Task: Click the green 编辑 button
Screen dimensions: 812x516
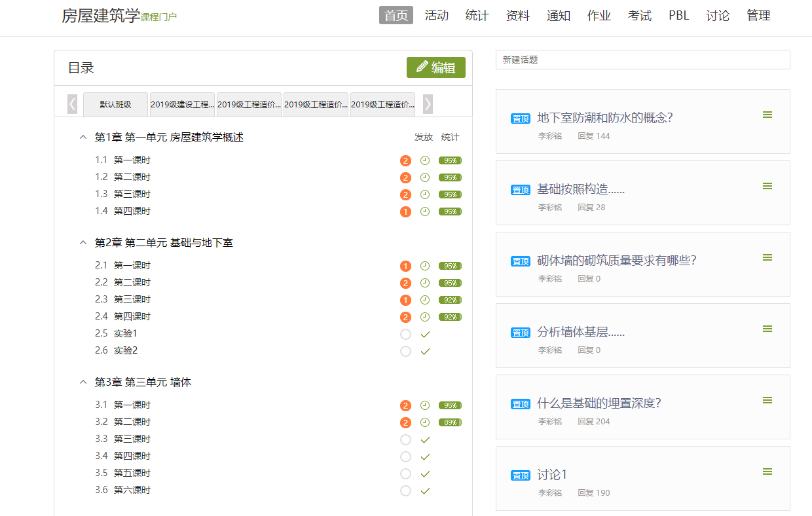Action: coord(435,67)
